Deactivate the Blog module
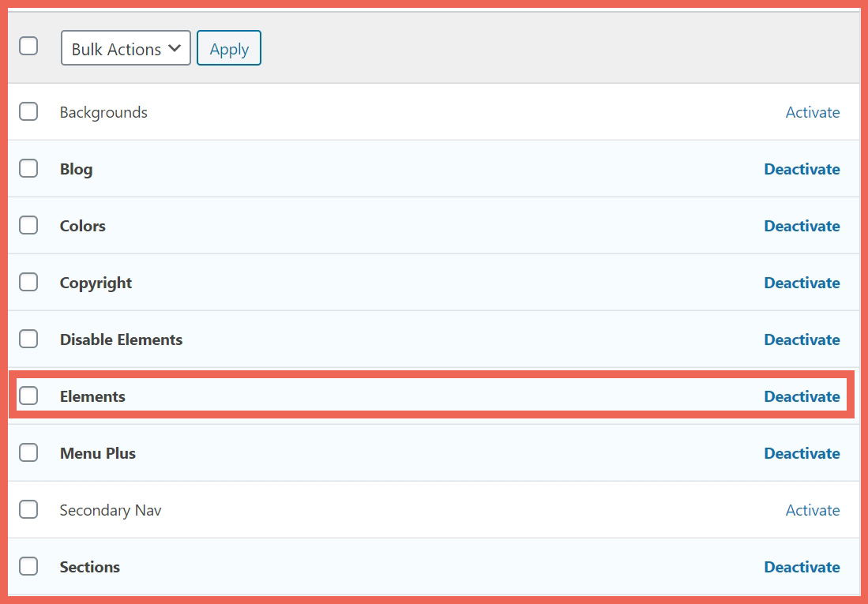 [x=802, y=169]
